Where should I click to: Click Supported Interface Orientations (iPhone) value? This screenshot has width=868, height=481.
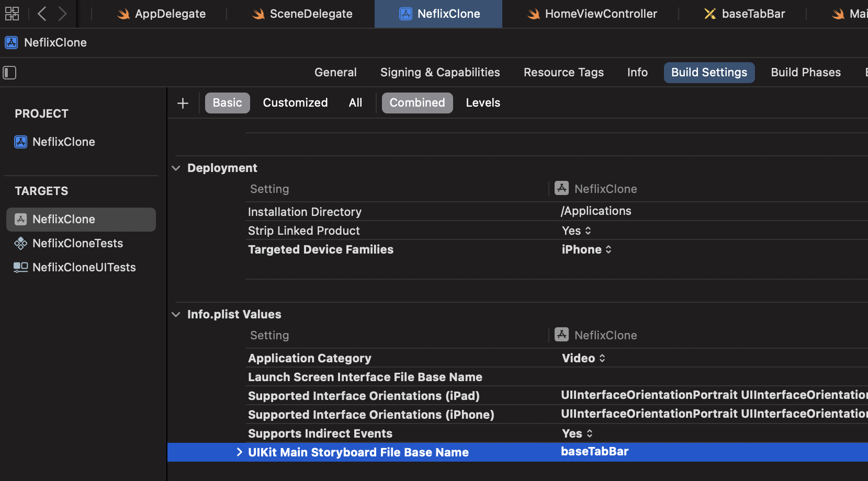click(714, 414)
